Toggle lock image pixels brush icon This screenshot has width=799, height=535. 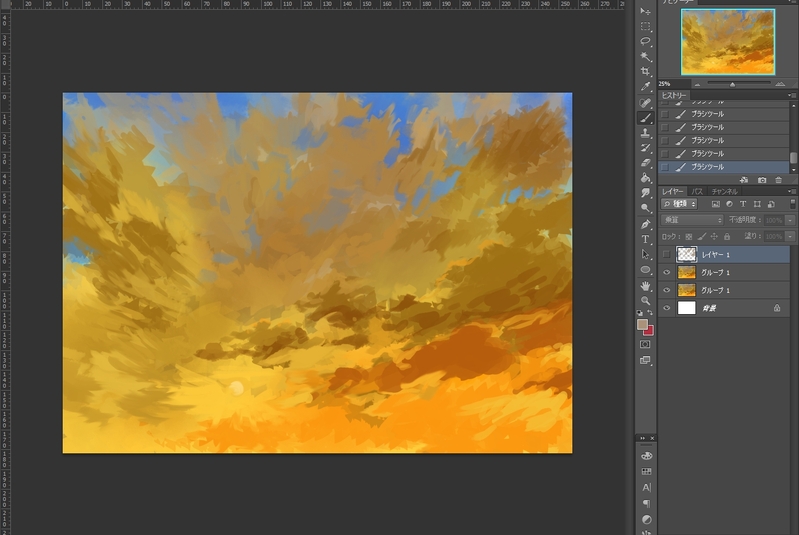[702, 236]
